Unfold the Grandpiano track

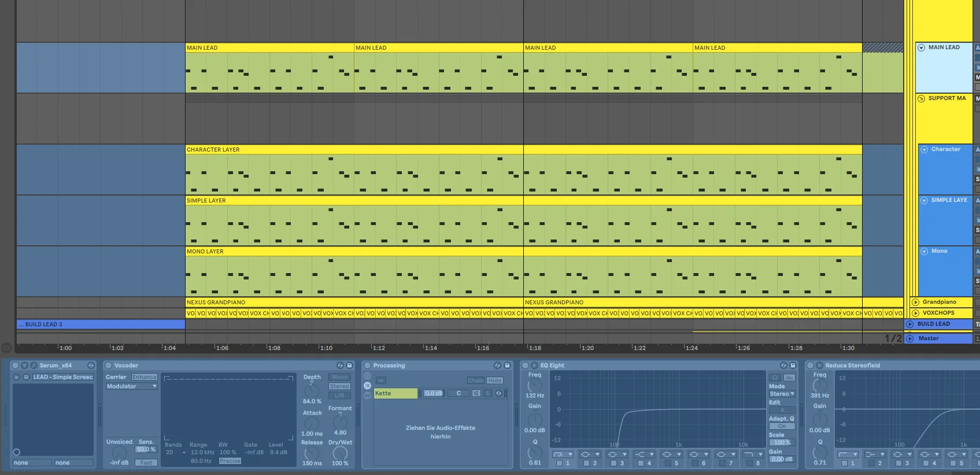[x=915, y=302]
